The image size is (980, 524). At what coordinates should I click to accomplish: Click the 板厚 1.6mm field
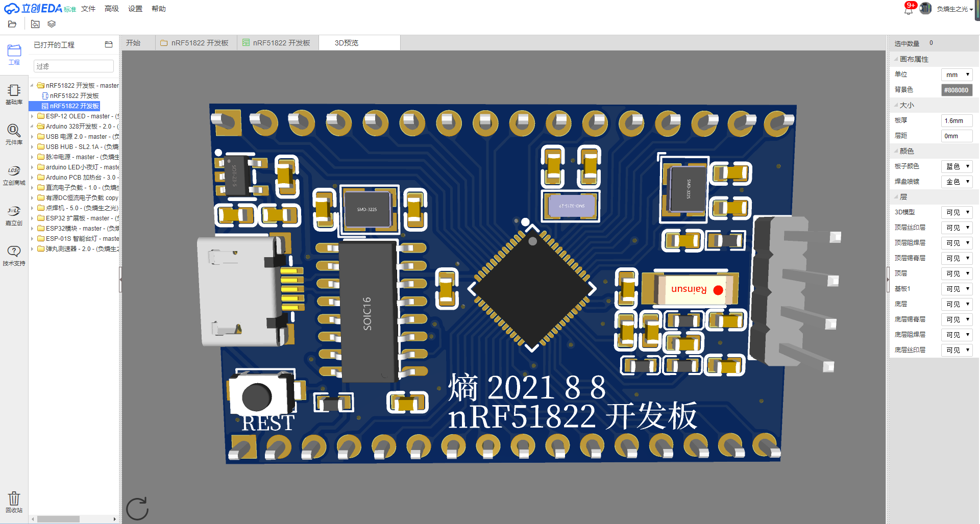[x=957, y=120]
